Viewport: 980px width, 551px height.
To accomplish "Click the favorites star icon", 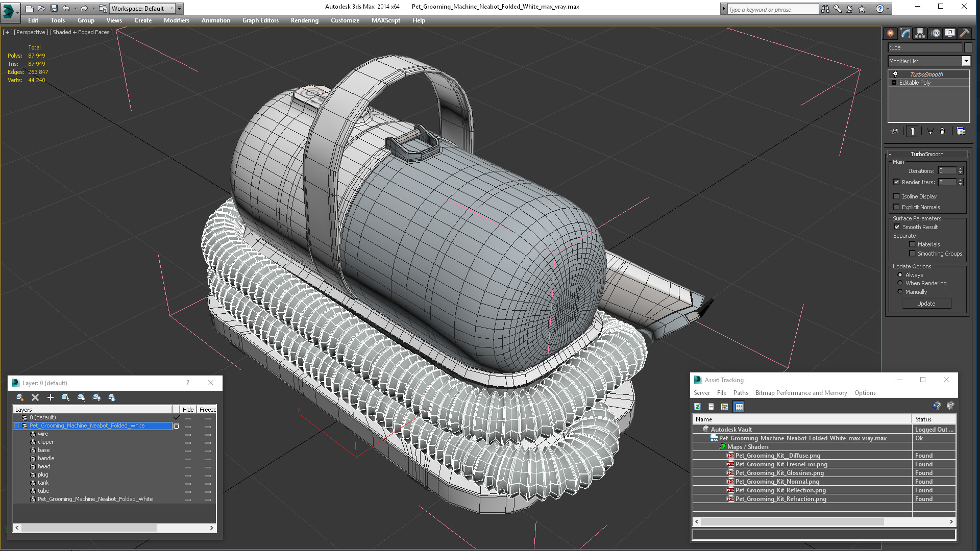I will (862, 9).
